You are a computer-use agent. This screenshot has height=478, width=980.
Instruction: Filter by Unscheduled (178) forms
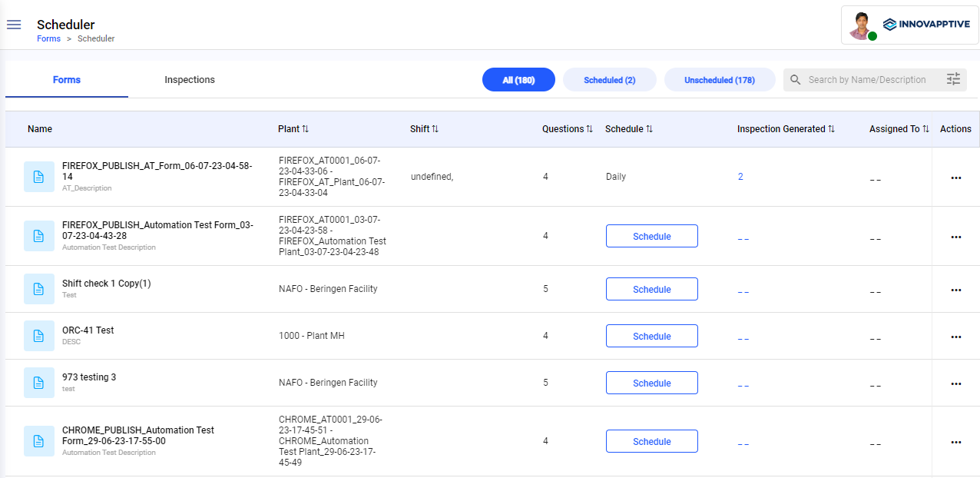coord(719,80)
